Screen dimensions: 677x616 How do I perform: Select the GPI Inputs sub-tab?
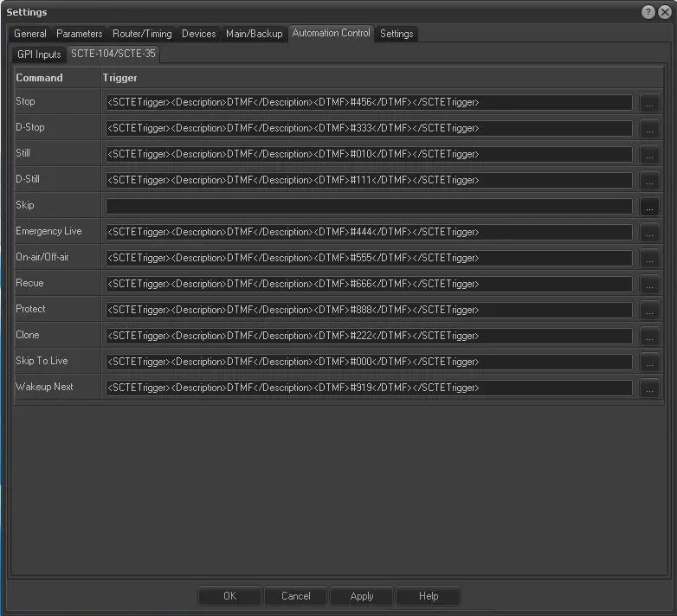coord(39,55)
